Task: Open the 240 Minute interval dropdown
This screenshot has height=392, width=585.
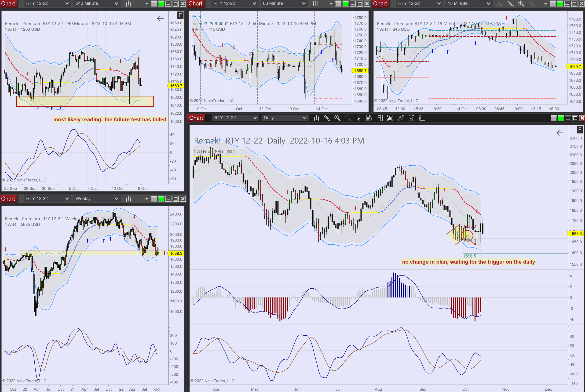Action: click(97, 4)
